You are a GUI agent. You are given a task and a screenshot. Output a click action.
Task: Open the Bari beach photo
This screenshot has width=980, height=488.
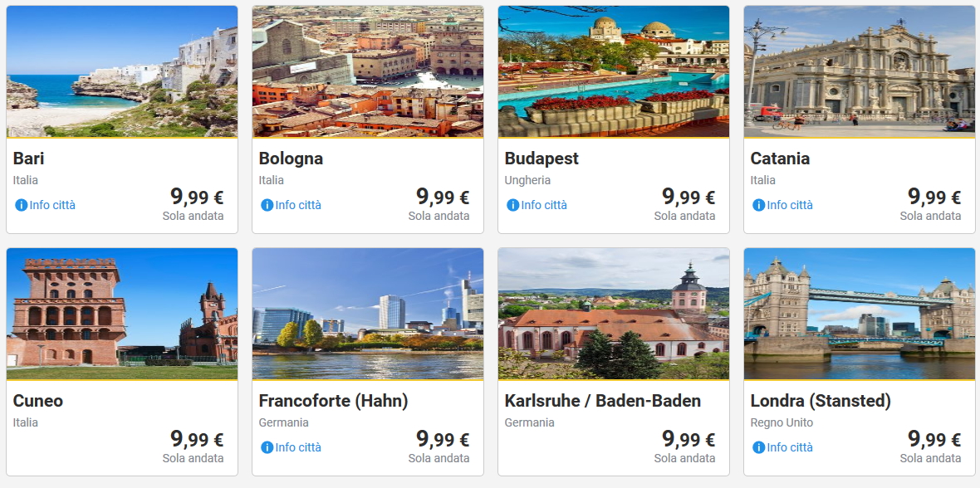(122, 72)
